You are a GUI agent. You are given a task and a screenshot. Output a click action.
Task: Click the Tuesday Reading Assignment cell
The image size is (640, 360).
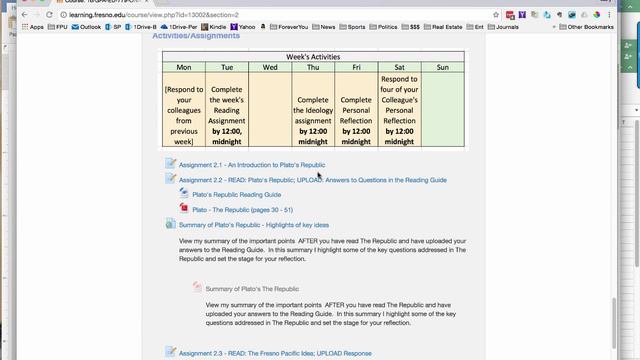pyautogui.click(x=227, y=110)
